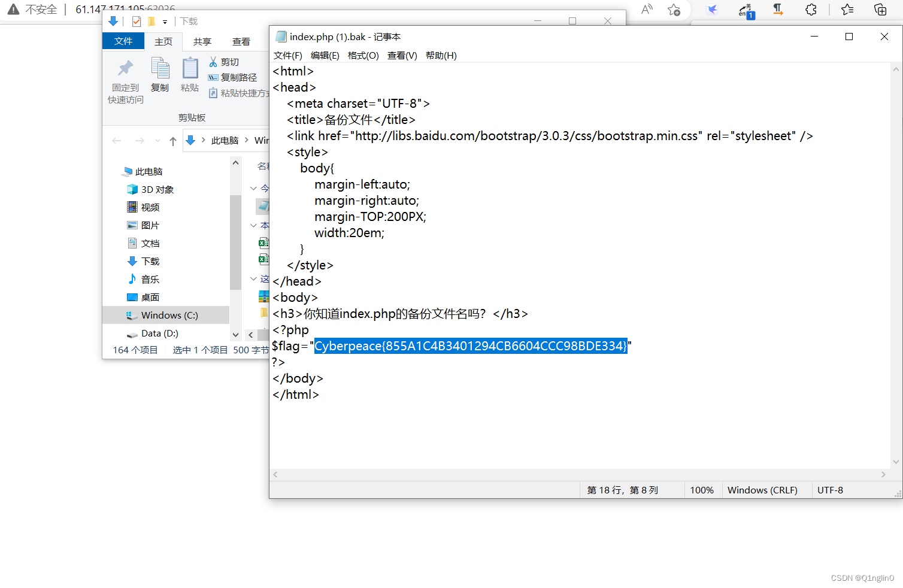Open Notepad 编辑(E) menu

tap(325, 55)
